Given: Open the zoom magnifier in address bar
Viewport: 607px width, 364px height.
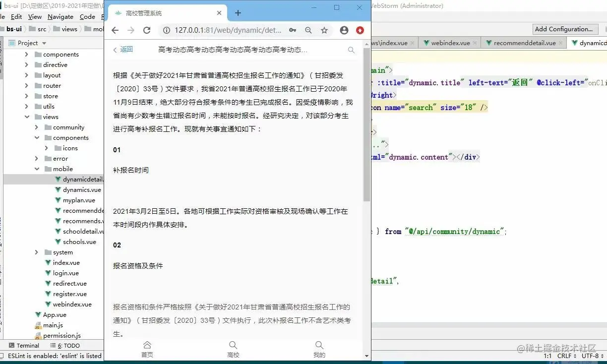Looking at the screenshot, I should 308,30.
